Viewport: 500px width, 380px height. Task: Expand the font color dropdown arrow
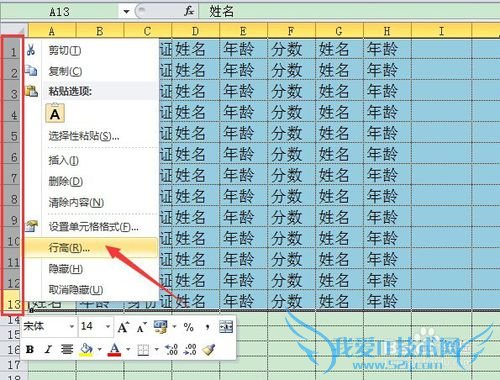point(128,350)
